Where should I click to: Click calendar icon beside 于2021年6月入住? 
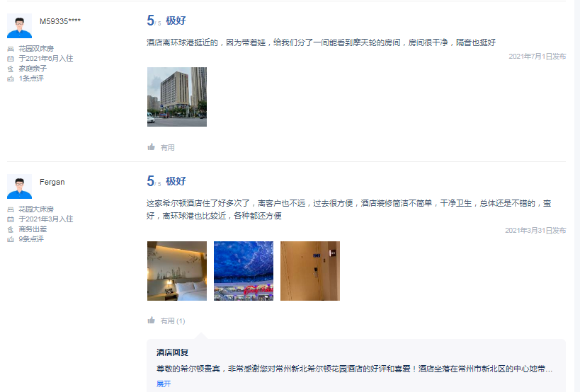(11, 58)
